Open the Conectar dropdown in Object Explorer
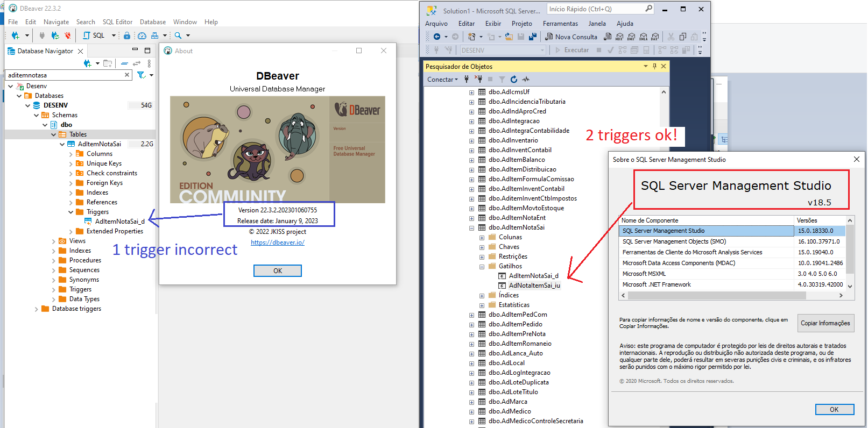This screenshot has height=428, width=868. [x=442, y=80]
